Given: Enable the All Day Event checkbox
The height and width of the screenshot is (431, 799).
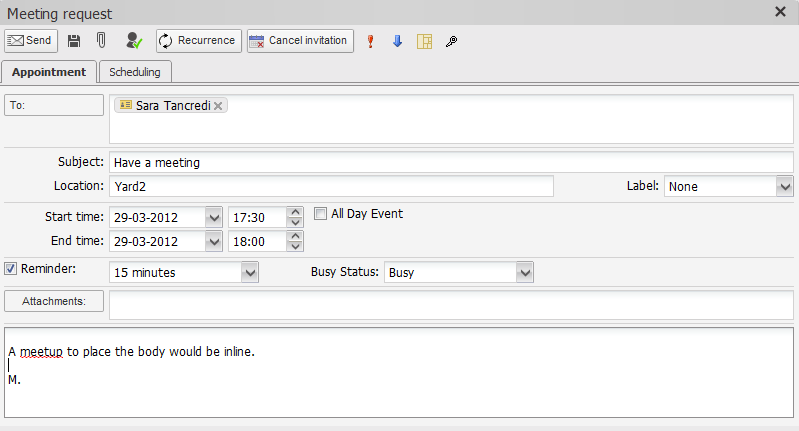Looking at the screenshot, I should point(321,213).
